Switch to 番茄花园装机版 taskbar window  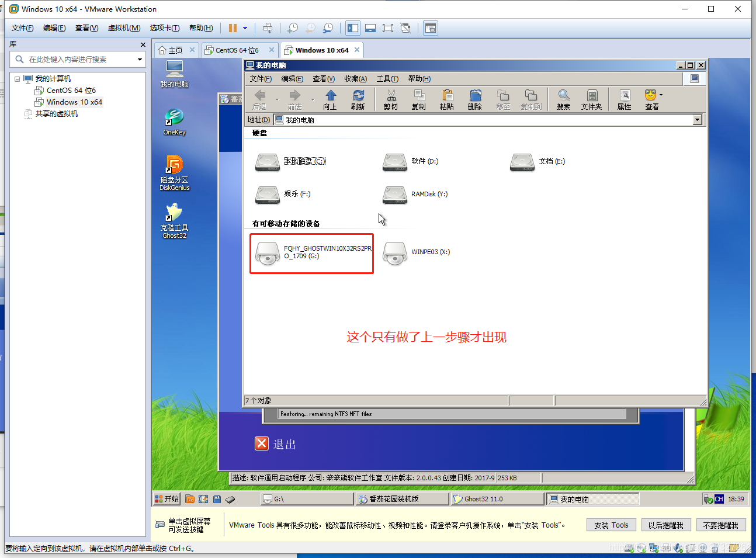403,499
